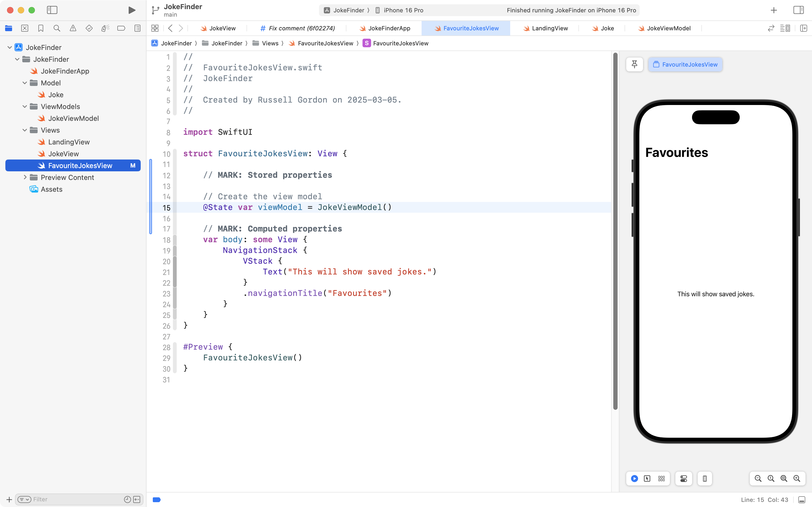Screen dimensions: 812x507
Task: Collapse the ViewModels folder
Action: coord(24,107)
